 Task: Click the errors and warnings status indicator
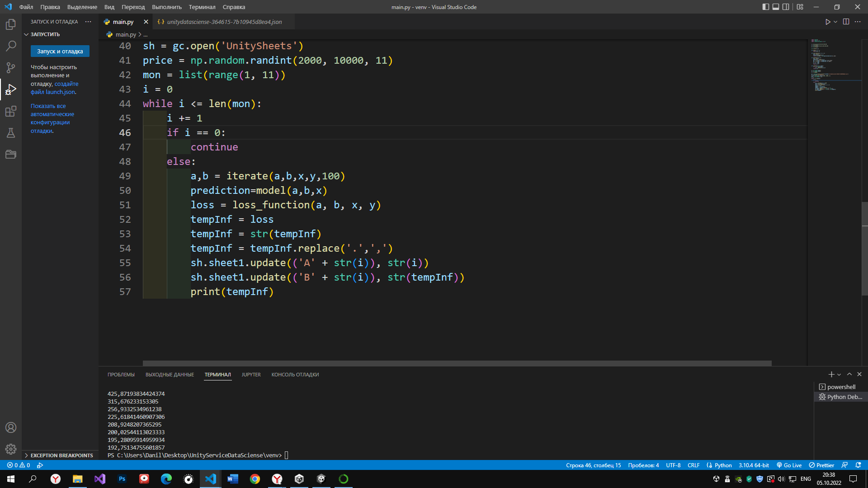coord(19,465)
